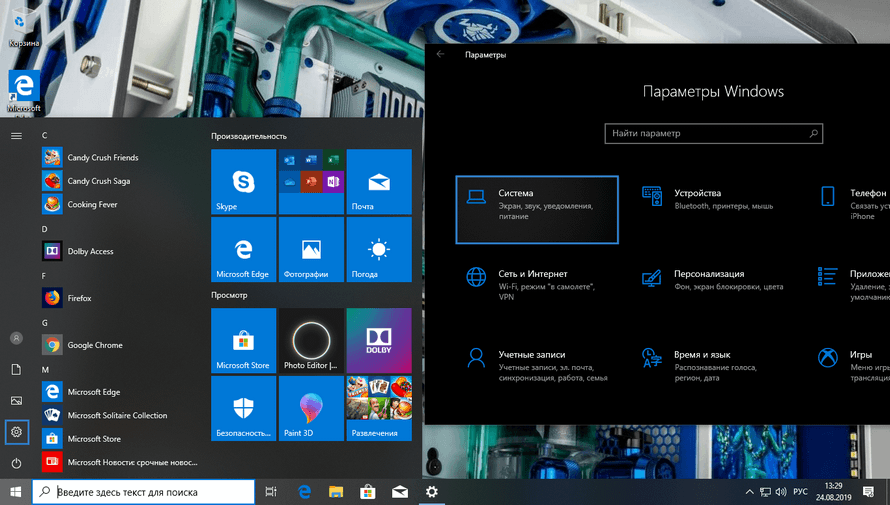Open the Photo Editor tile
890x505 pixels.
tap(311, 340)
